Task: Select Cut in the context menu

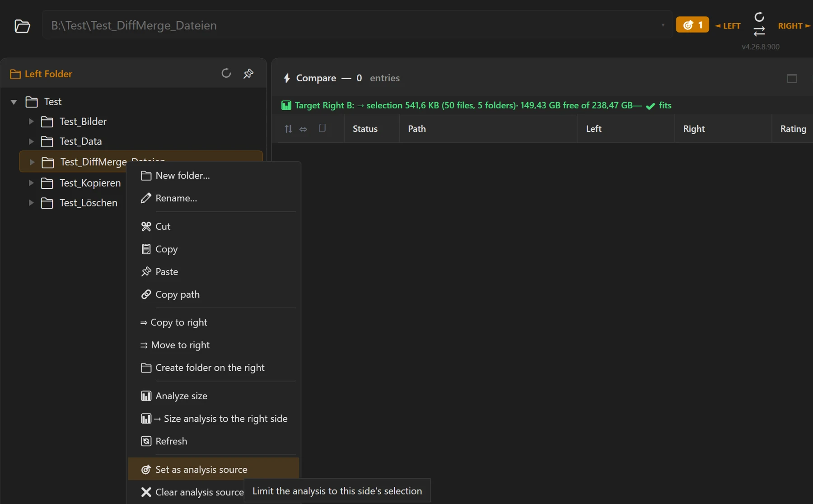Action: (213, 226)
